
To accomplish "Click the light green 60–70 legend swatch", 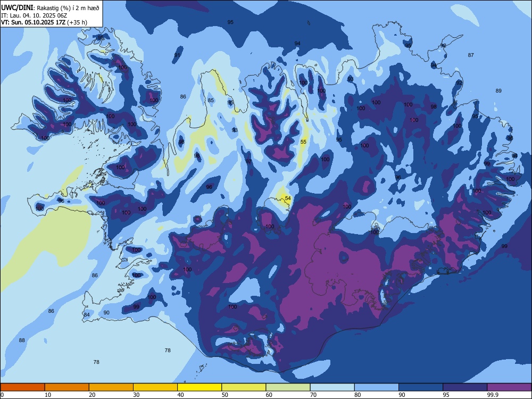I will pyautogui.click(x=288, y=387).
